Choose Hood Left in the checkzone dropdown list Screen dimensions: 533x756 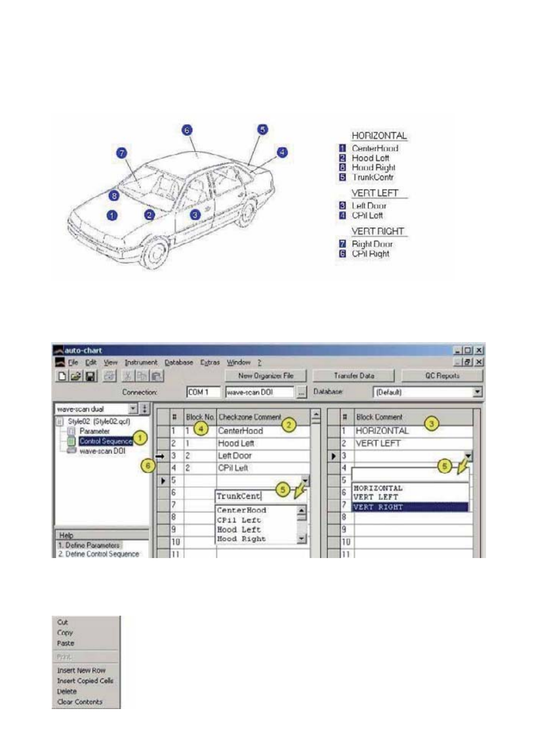tap(256, 530)
